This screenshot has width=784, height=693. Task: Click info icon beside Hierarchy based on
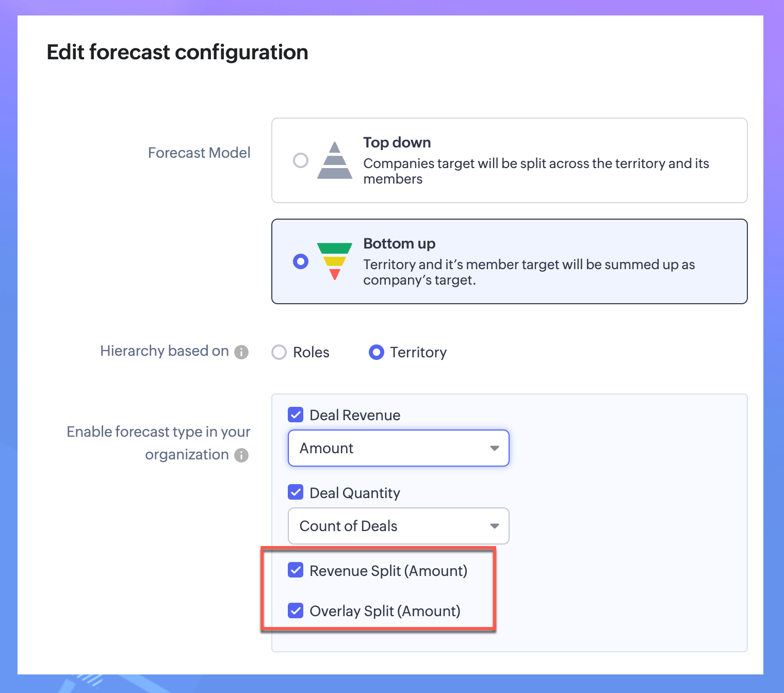[x=241, y=352]
